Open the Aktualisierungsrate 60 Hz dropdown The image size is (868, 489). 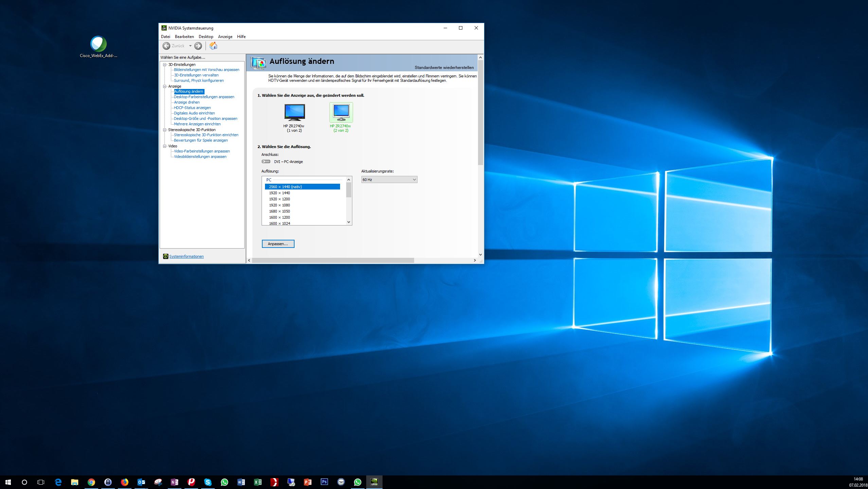(x=389, y=180)
